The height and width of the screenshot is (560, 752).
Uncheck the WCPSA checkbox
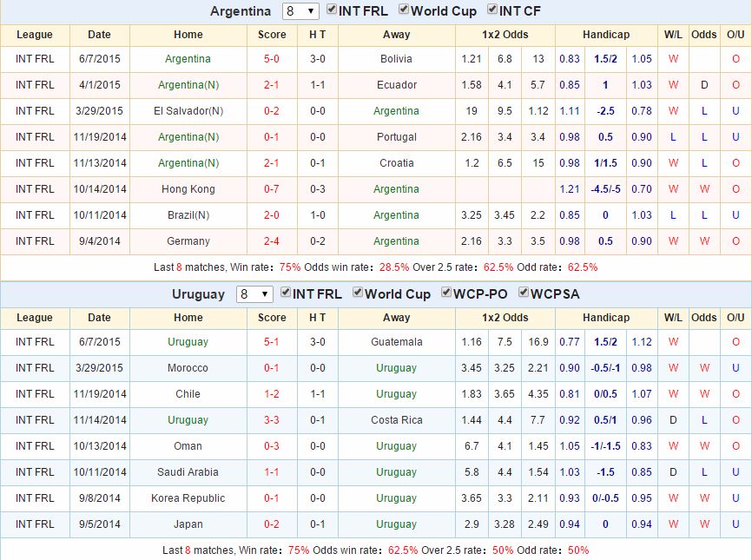[524, 293]
